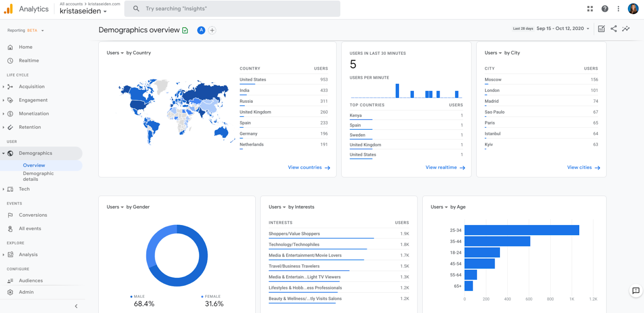The width and height of the screenshot is (644, 313).
Task: Click the All events icon
Action: coord(10,229)
